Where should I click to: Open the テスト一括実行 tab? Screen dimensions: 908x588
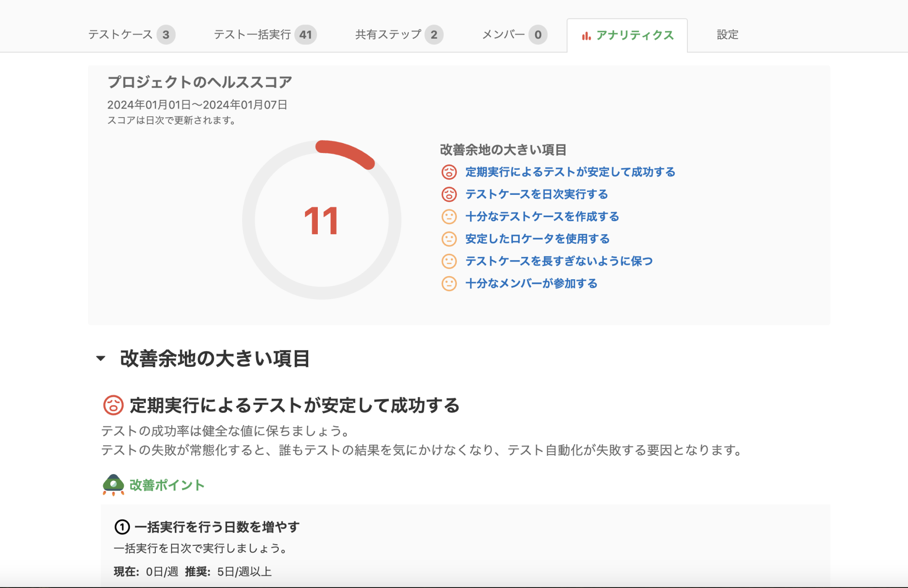point(265,35)
